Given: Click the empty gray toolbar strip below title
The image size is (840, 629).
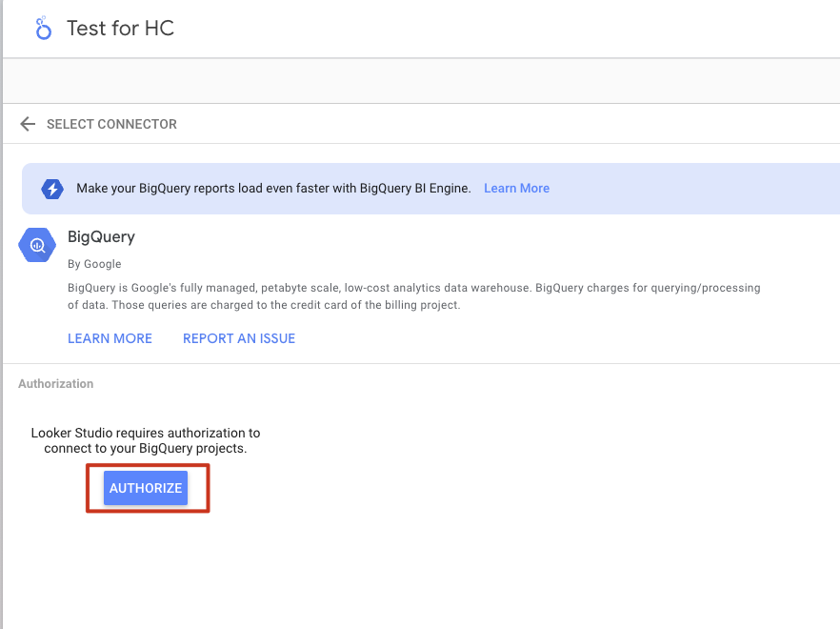Looking at the screenshot, I should (421, 80).
